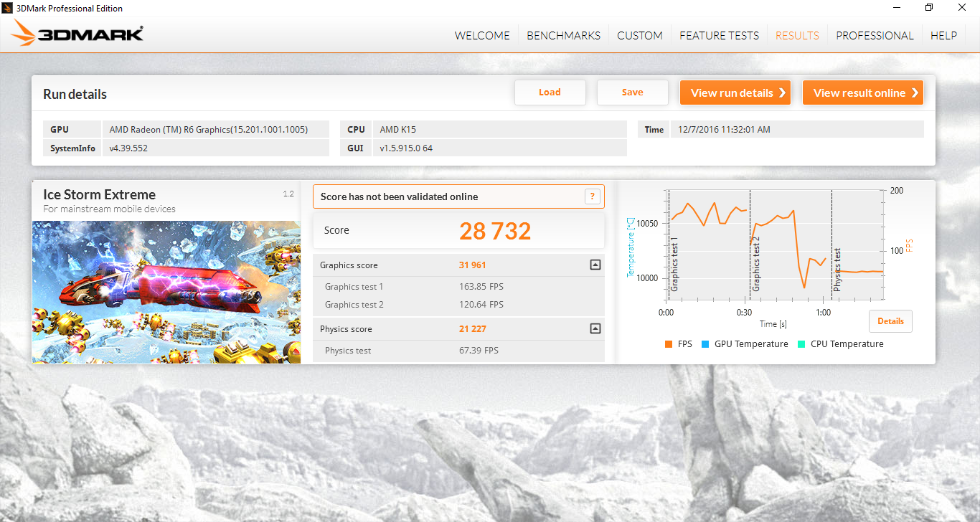The width and height of the screenshot is (980, 522).
Task: Toggle CPU Temperature legend green swatch
Action: click(801, 344)
